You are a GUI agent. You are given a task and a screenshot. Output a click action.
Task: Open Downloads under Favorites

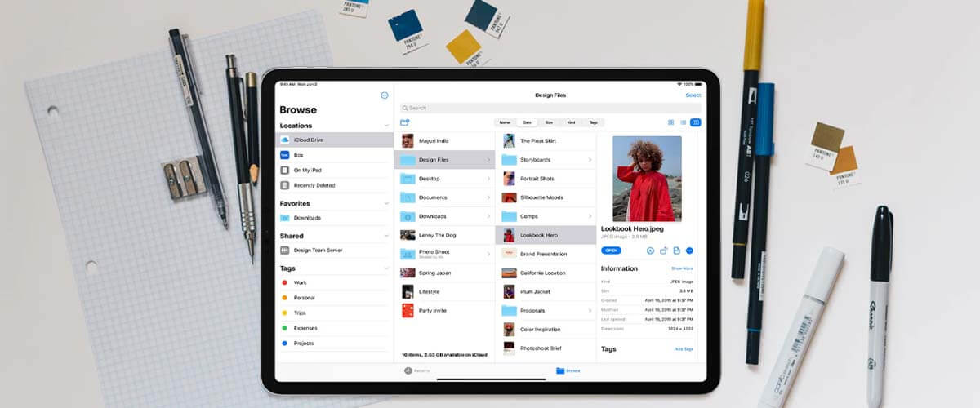[336, 218]
